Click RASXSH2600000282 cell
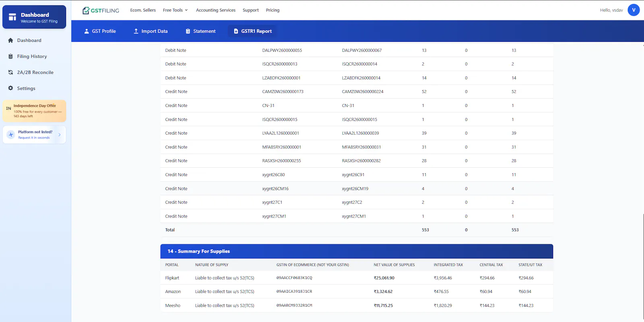The width and height of the screenshot is (644, 322). coord(361,161)
